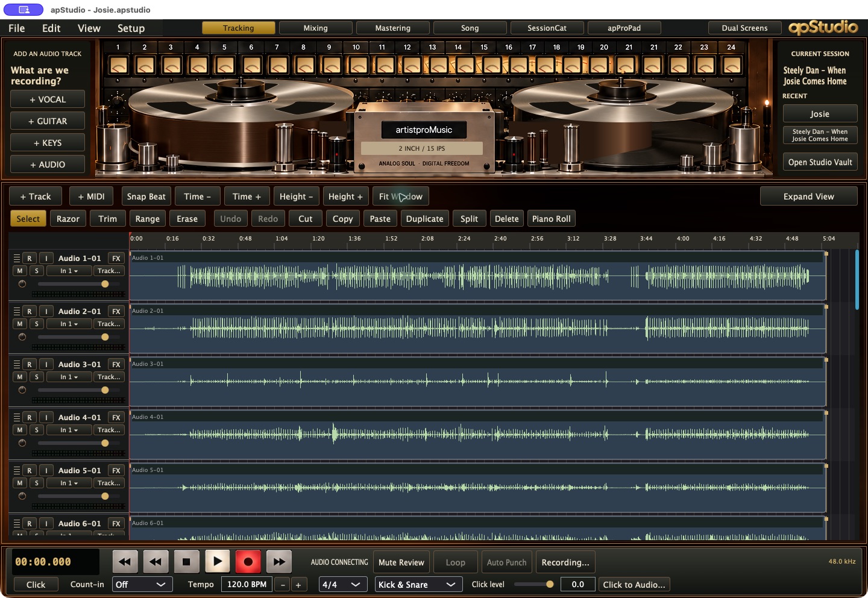Click the Open Studio Vault button
Viewport: 868px width, 598px height.
820,162
